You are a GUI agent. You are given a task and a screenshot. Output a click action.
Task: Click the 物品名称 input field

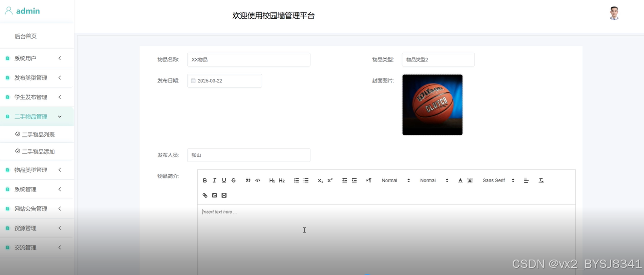(249, 59)
